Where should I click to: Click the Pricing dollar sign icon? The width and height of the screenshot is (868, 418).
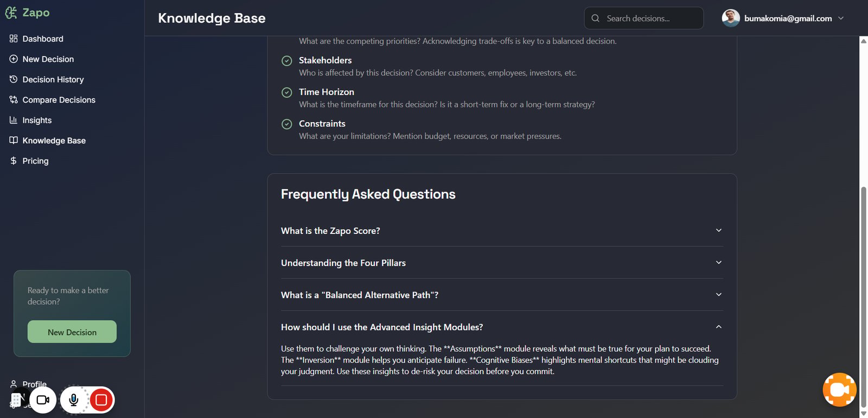pos(14,161)
